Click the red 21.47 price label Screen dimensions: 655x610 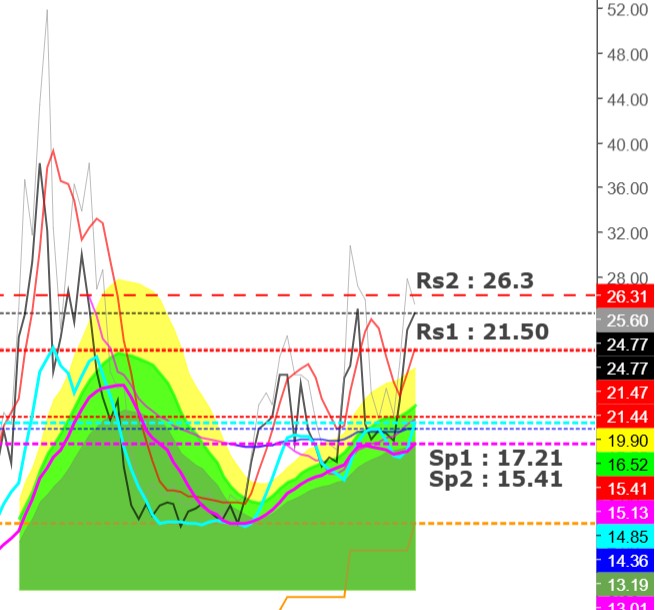pos(624,393)
